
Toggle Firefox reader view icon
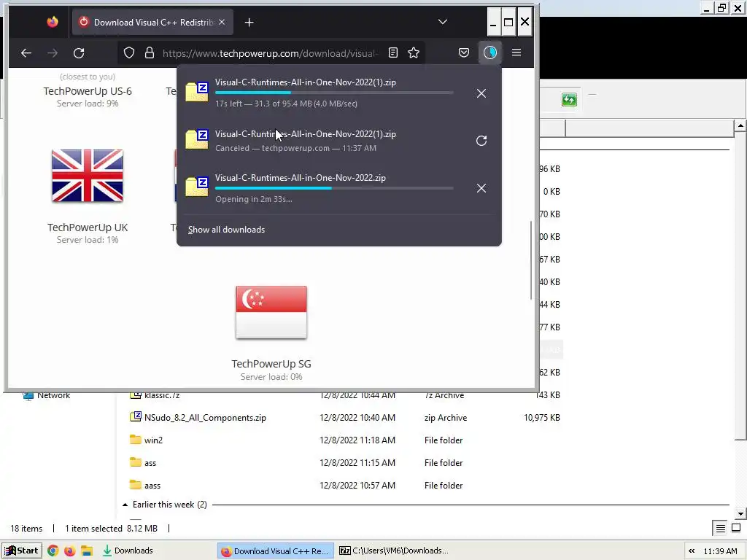393,52
